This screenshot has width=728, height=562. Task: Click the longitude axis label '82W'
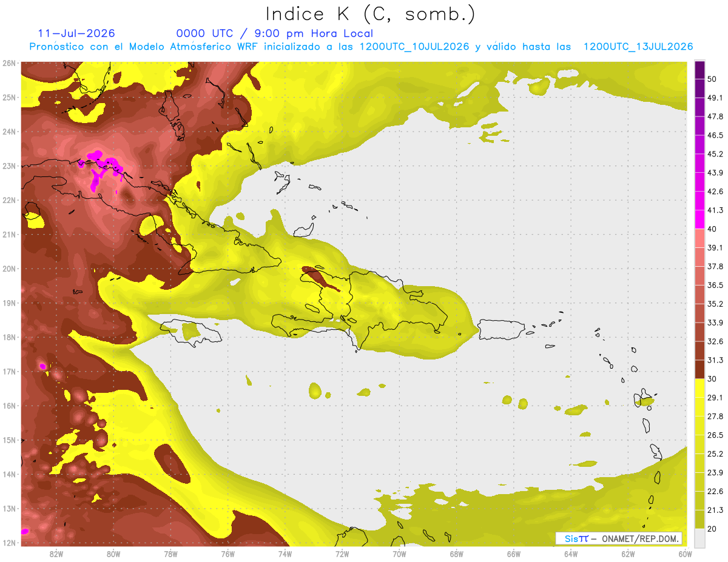56,554
